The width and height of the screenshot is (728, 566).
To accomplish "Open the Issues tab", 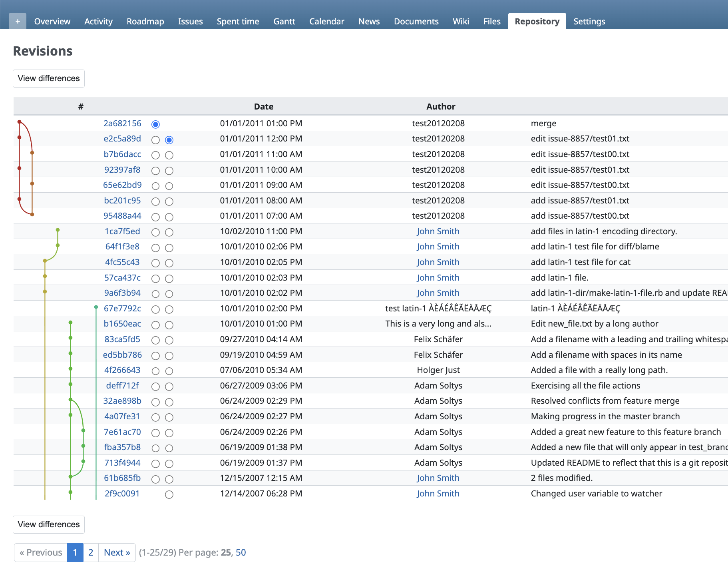I will click(x=190, y=22).
